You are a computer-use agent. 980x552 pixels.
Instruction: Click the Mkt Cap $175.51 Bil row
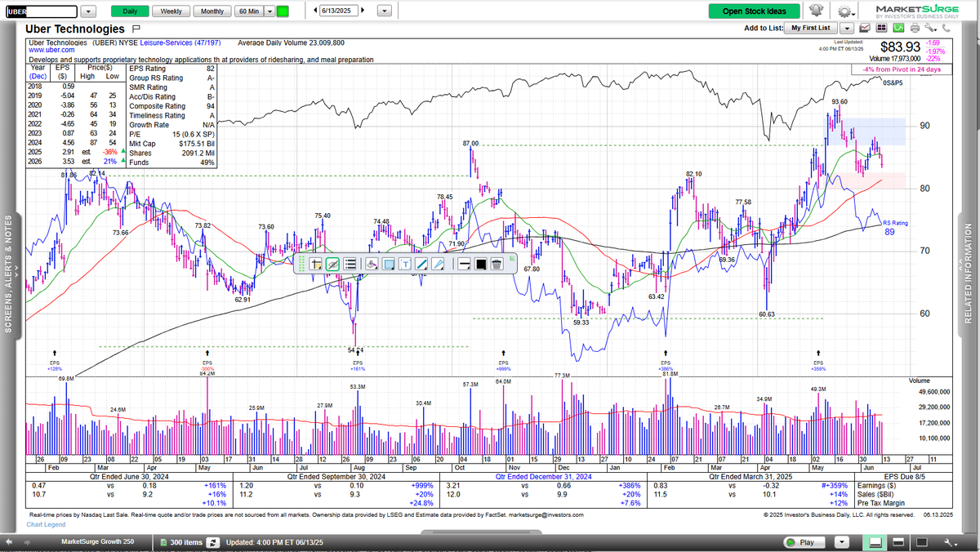173,144
